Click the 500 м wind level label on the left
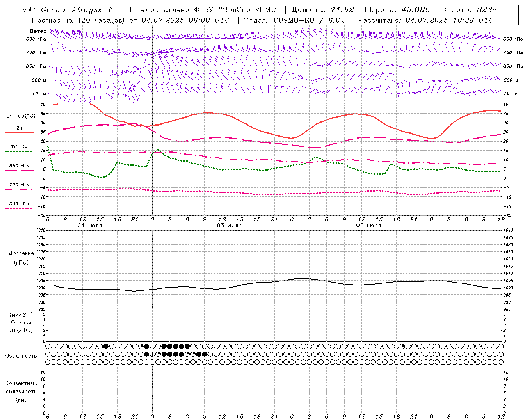Screen dimensions: 525x420 [x=39, y=80]
